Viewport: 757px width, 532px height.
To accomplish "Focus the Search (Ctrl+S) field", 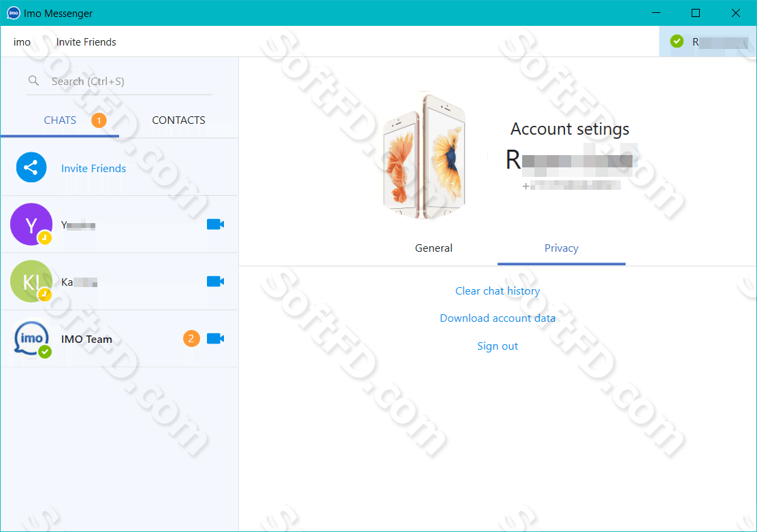I will click(119, 81).
